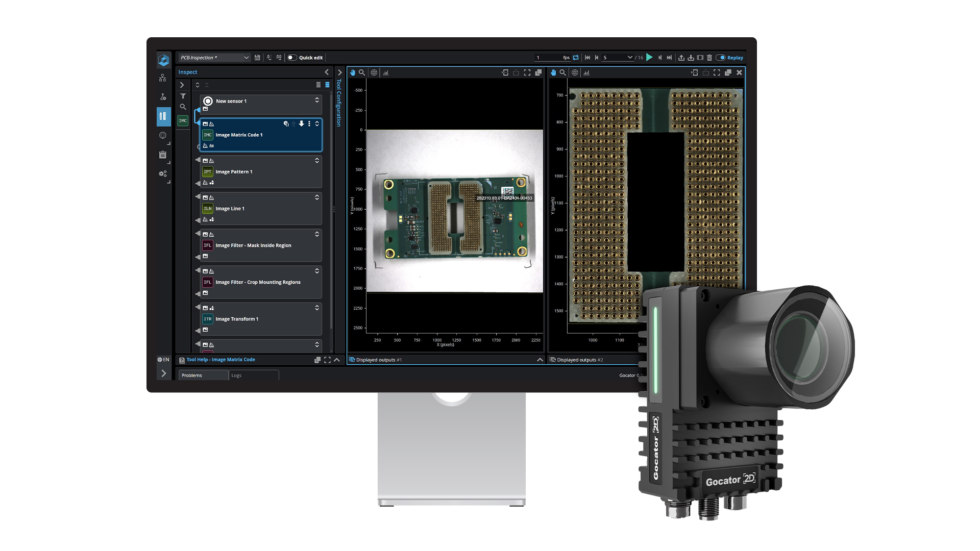This screenshot has width=980, height=551.
Task: Switch to the Logs tab
Action: [237, 375]
